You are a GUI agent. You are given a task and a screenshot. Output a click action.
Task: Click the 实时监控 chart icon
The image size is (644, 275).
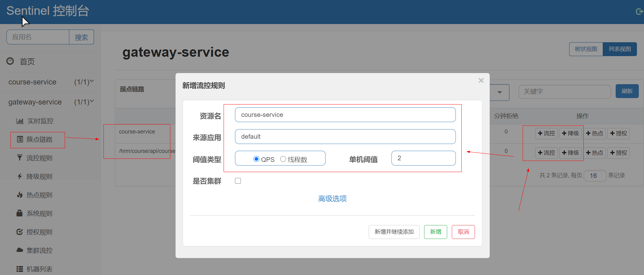(20, 121)
